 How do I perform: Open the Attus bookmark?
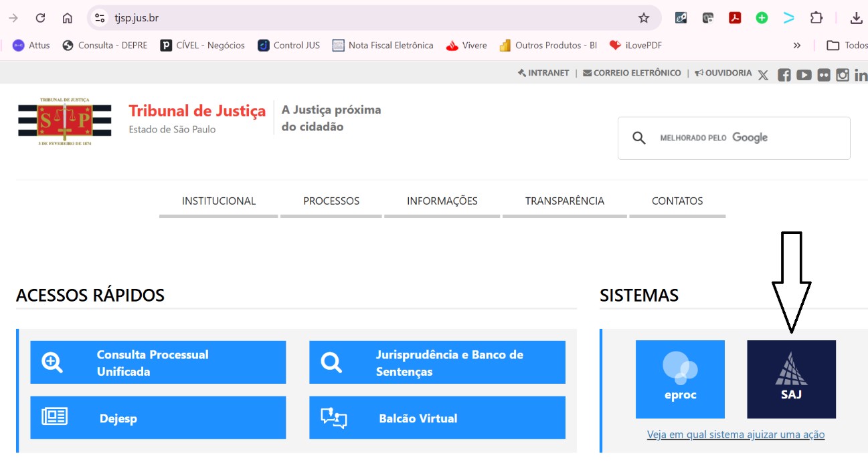[31, 45]
